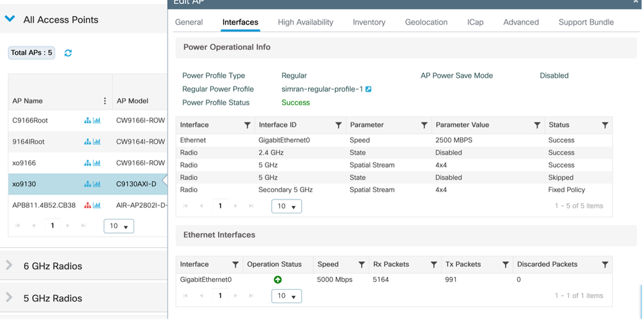This screenshot has width=644, height=320.
Task: Click Total APs : 5 badge
Action: pos(32,52)
